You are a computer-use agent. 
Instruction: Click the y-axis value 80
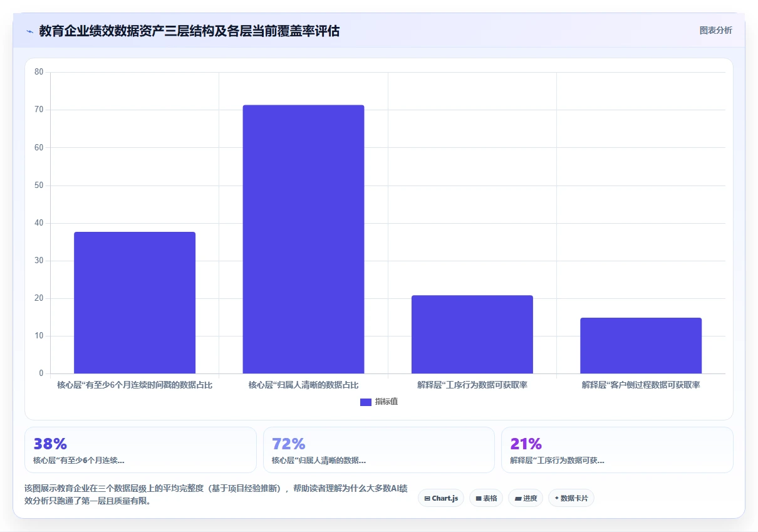[39, 72]
